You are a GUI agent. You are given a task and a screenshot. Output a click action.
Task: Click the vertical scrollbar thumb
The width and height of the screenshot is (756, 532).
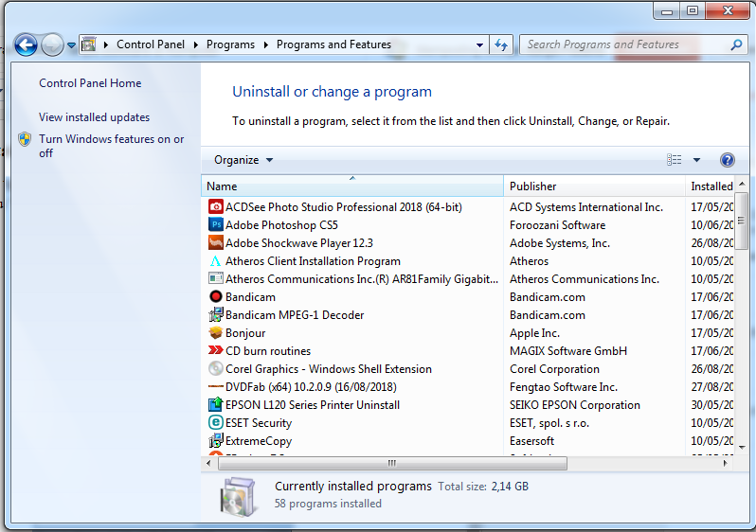pos(742,222)
